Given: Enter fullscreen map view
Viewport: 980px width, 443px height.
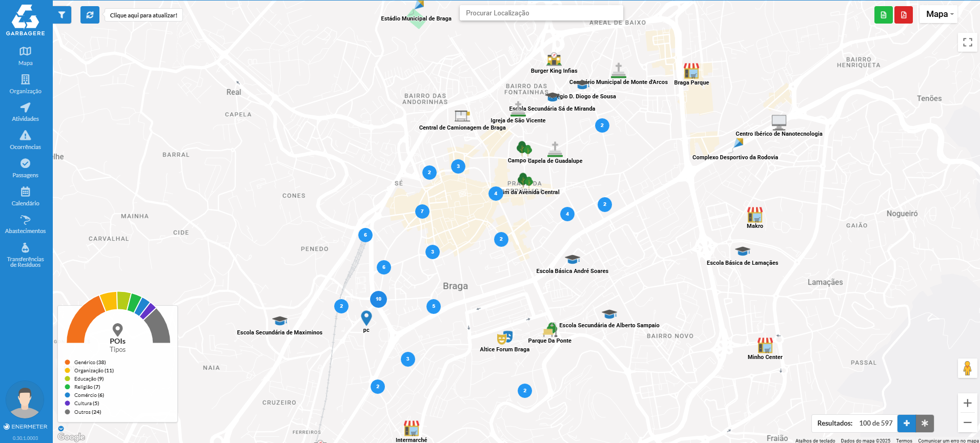Looking at the screenshot, I should 967,43.
